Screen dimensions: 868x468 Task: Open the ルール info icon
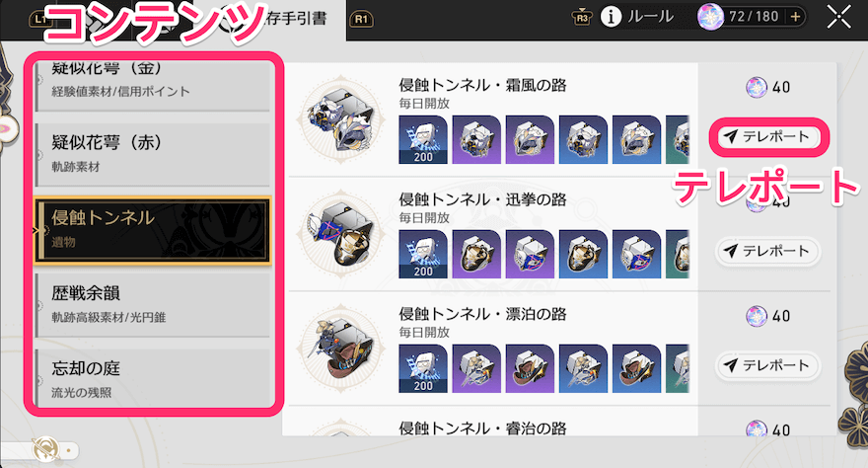pos(611,17)
